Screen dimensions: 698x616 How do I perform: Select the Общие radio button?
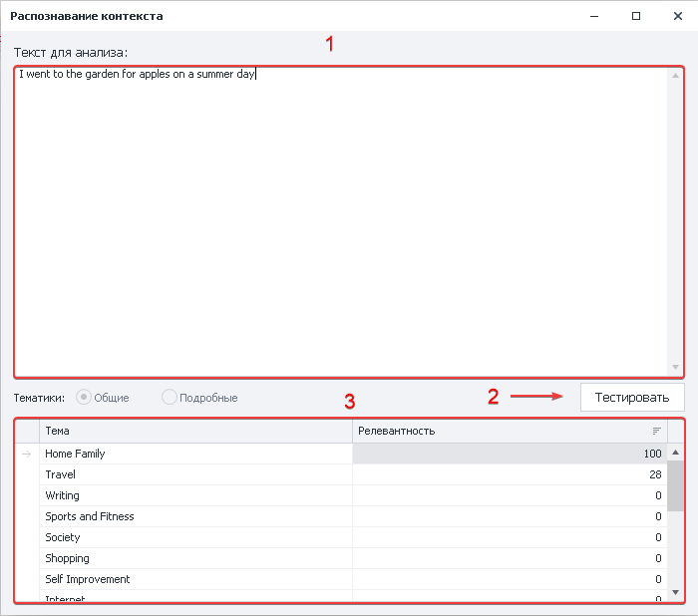85,397
